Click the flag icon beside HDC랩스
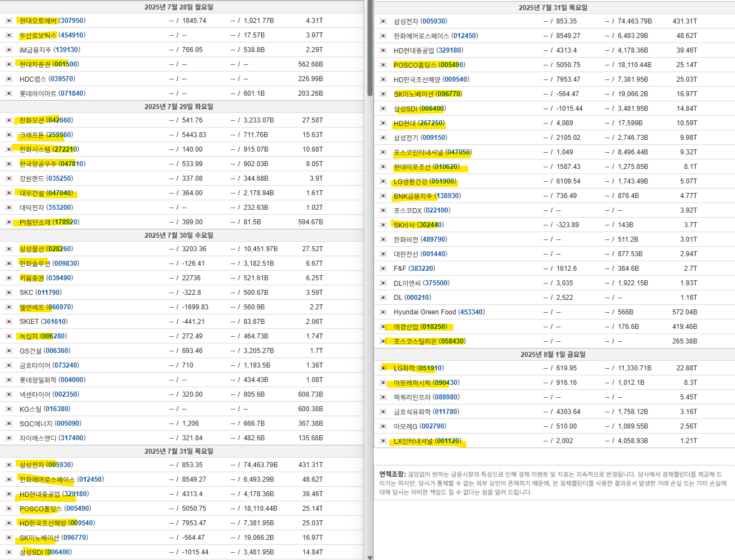 coord(9,79)
